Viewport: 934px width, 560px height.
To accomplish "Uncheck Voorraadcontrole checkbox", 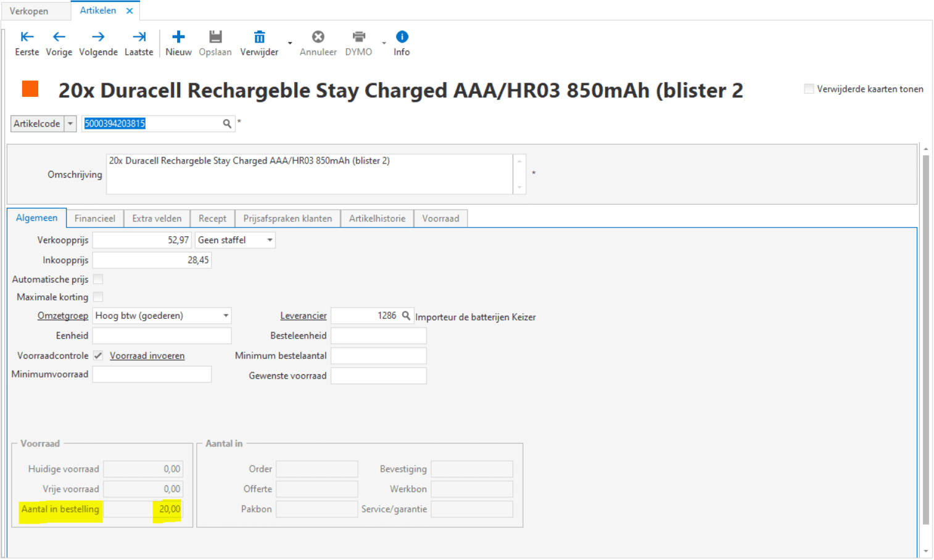I will point(98,355).
